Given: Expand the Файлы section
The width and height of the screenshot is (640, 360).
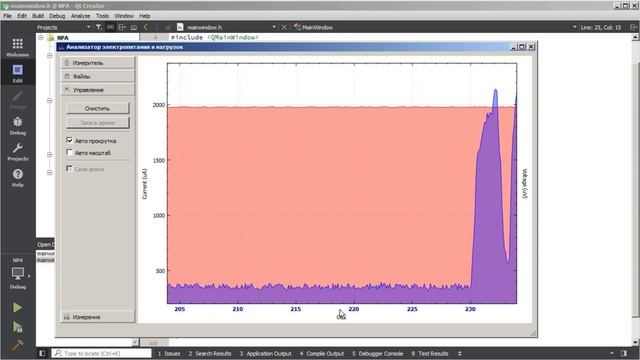Looking at the screenshot, I should coord(98,76).
